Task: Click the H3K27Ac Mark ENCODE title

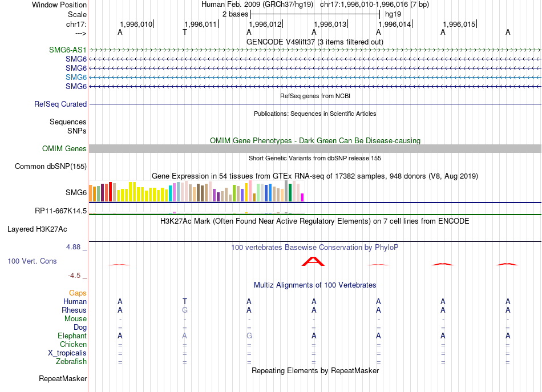Action: point(315,221)
